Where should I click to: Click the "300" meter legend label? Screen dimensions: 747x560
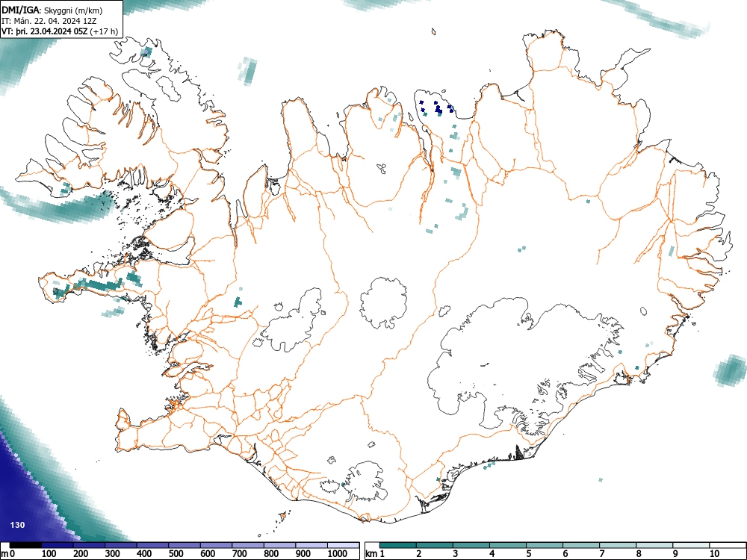tap(113, 554)
